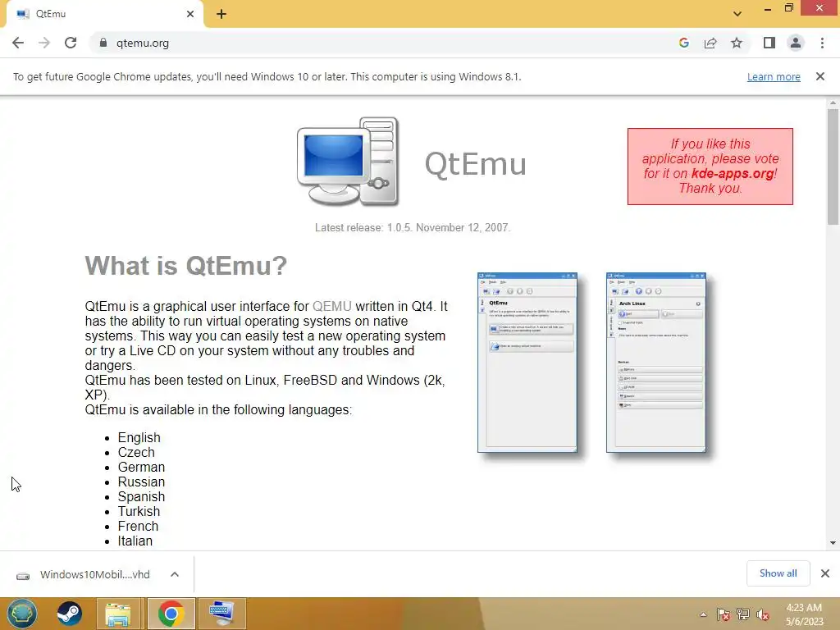Open the first QtEmu screenshot thumbnail
This screenshot has height=630, width=840.
[x=527, y=363]
